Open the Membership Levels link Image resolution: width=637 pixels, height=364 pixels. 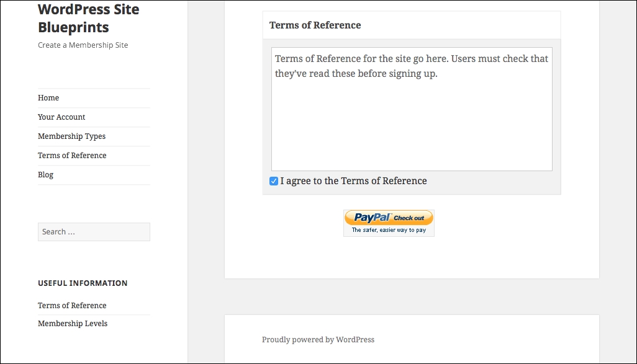point(72,324)
